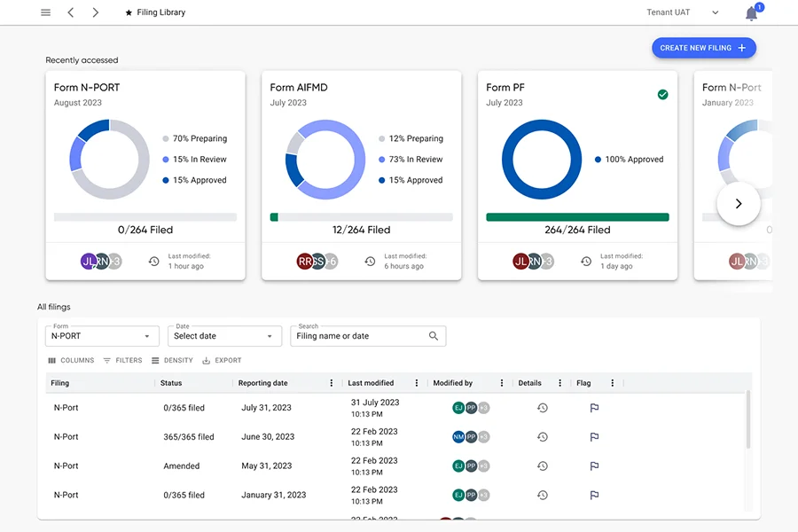Click the Create New Filing button
Screen dimensions: 798x532
[x=703, y=48]
